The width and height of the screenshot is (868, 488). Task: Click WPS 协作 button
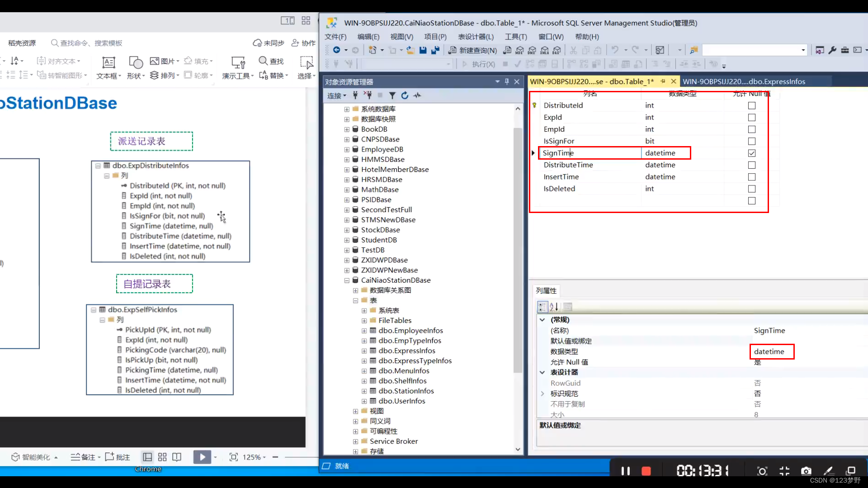(x=303, y=43)
